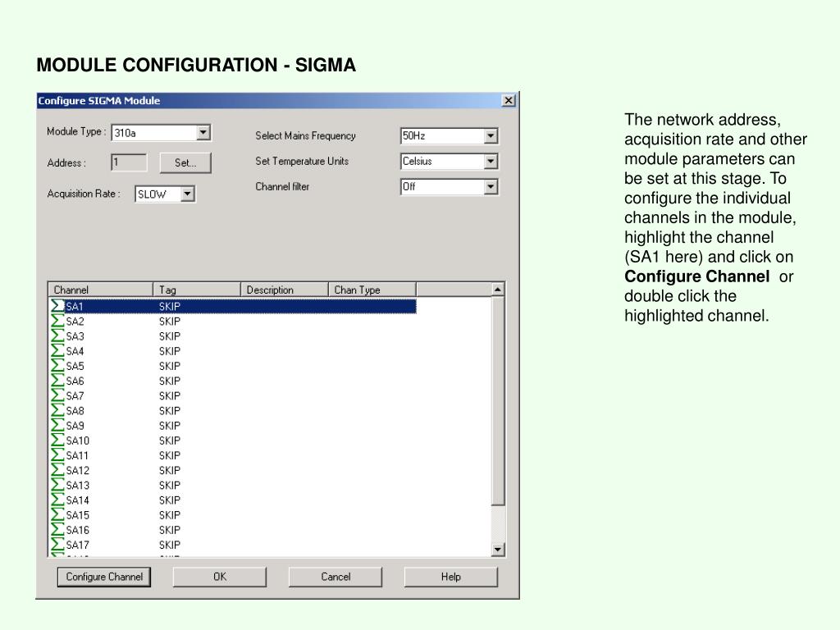Select the SA17 channel row
Viewport: 840px width, 630px height.
(x=233, y=545)
